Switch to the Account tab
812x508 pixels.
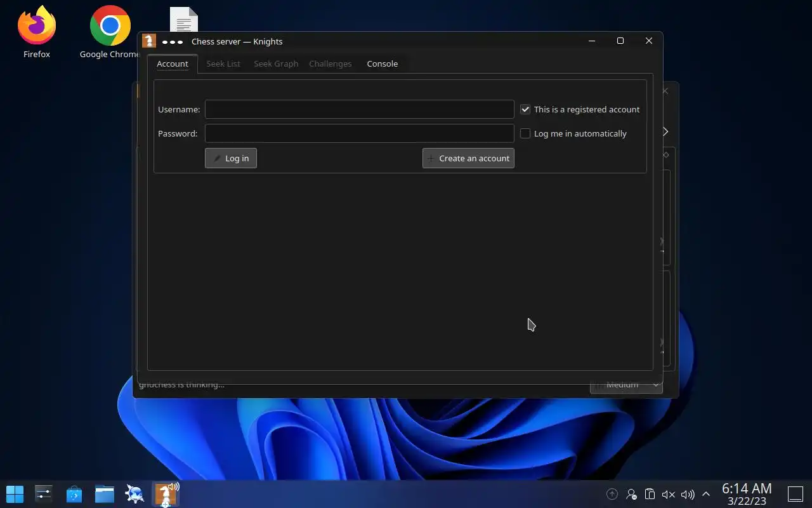(173, 63)
